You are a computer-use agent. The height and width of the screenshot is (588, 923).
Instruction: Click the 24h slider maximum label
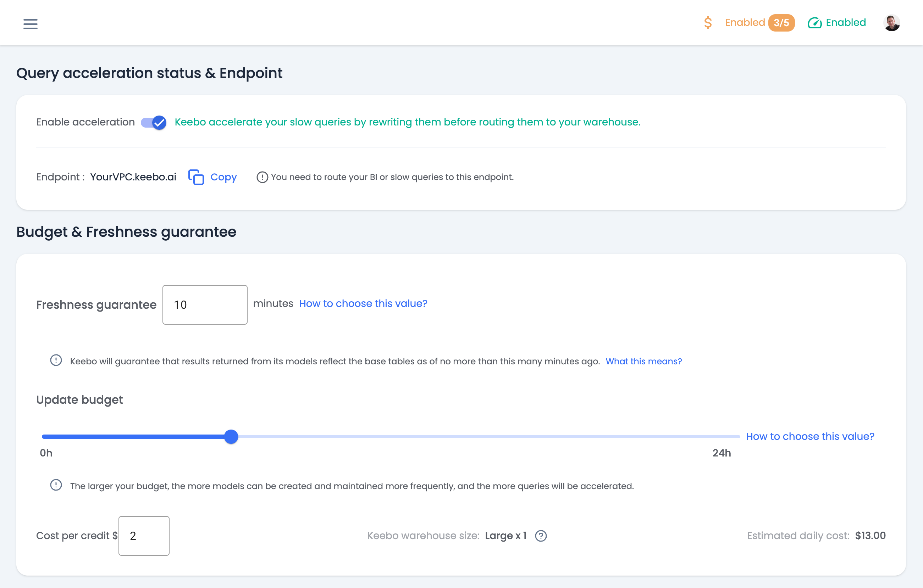(722, 453)
